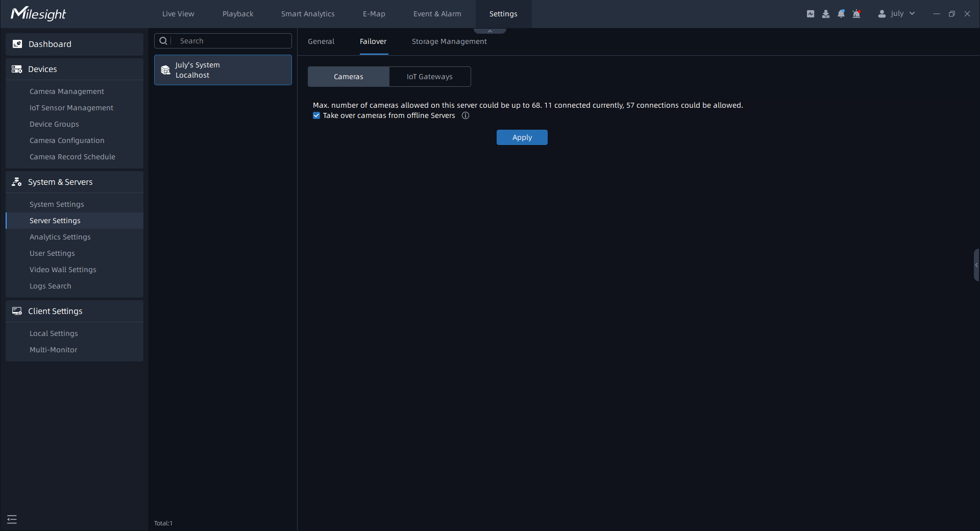Go to Camera Management

click(67, 91)
